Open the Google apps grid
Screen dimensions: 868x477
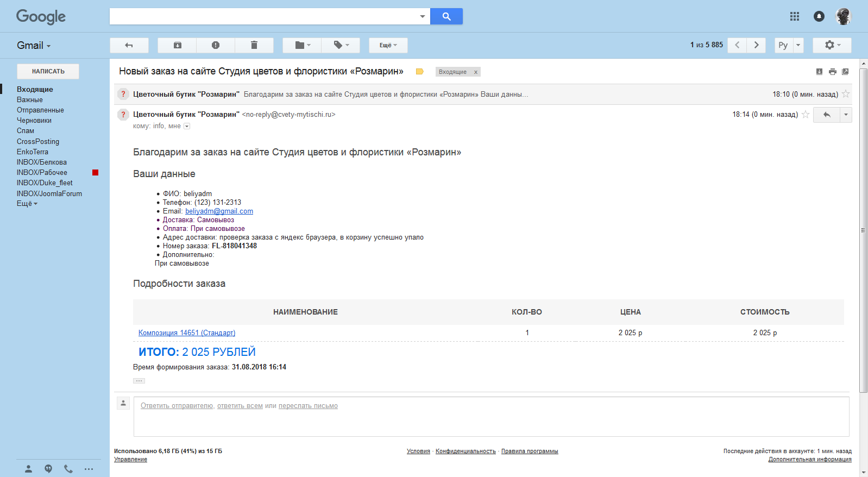(x=795, y=16)
